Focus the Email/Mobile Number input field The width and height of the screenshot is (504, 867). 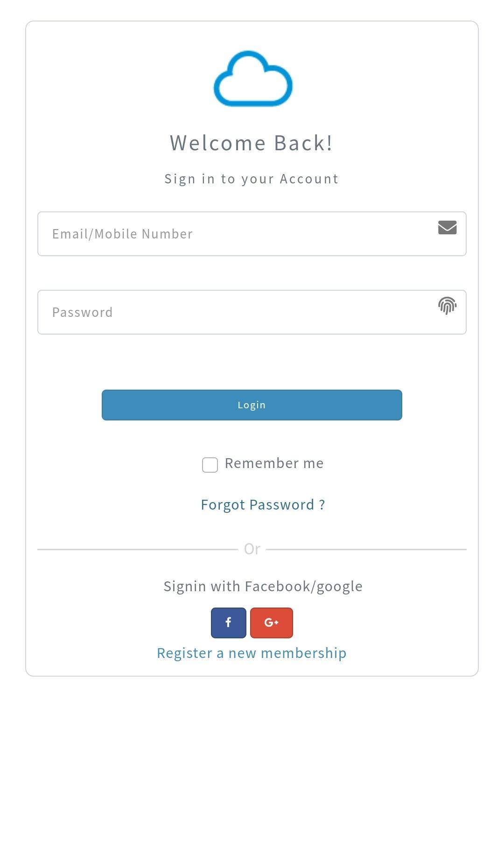coord(252,234)
